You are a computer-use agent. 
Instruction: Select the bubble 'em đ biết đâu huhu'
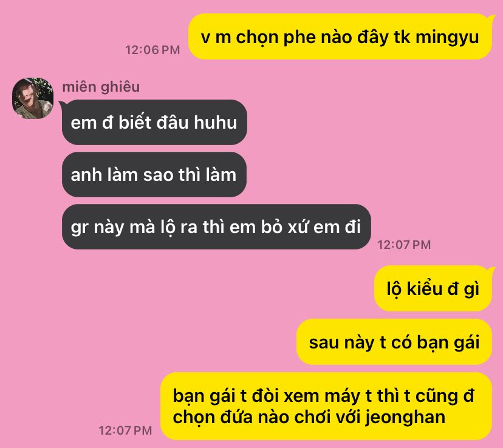(x=154, y=122)
